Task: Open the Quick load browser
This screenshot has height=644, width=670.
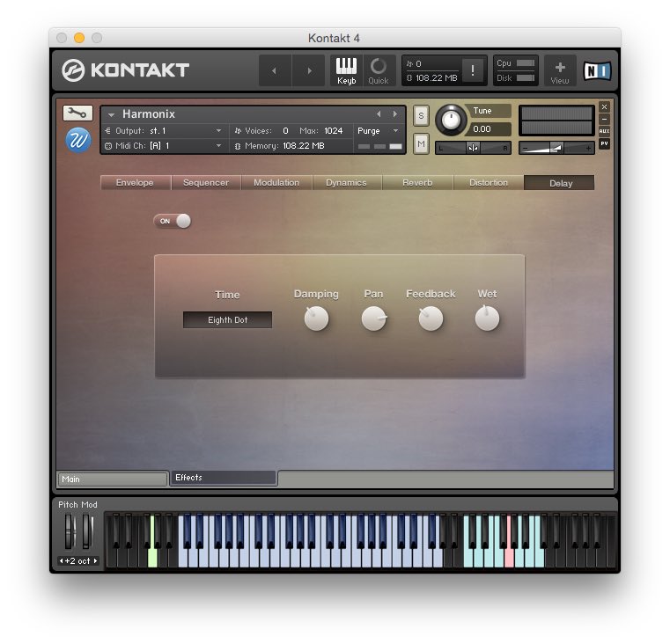Action: coord(379,71)
